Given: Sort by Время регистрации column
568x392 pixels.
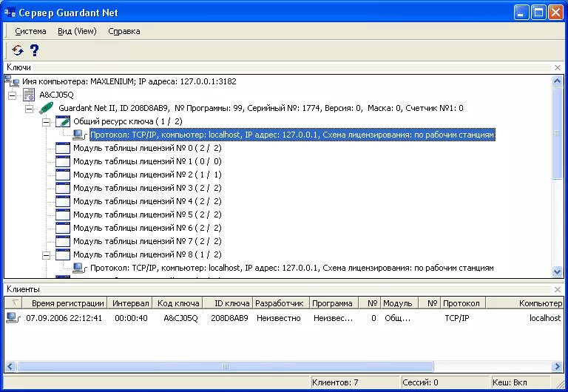Looking at the screenshot, I should point(65,303).
